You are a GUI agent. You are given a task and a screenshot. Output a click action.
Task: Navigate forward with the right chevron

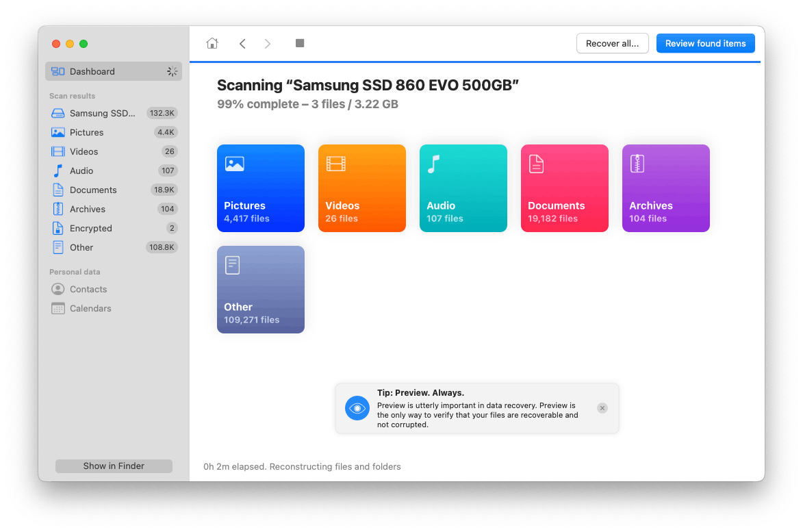268,44
